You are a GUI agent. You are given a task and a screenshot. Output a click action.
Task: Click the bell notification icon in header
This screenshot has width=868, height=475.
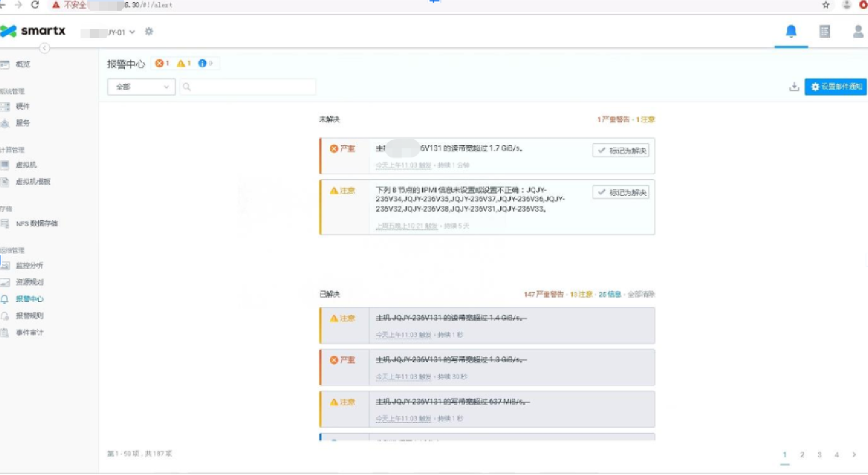[791, 32]
